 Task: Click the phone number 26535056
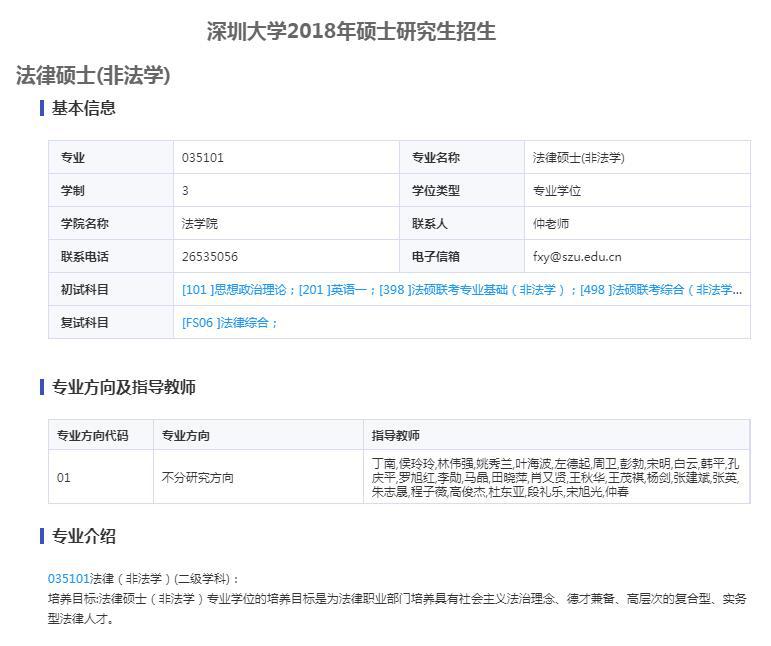point(210,257)
